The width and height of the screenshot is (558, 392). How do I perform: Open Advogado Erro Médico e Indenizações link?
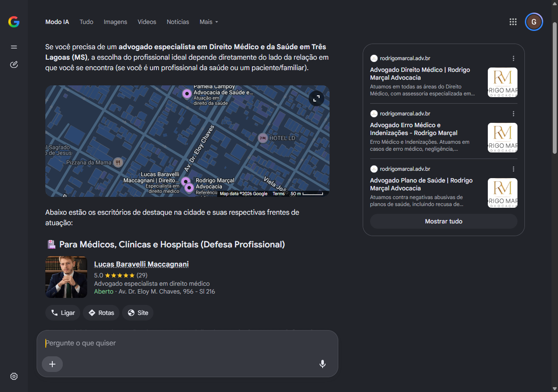pyautogui.click(x=414, y=129)
